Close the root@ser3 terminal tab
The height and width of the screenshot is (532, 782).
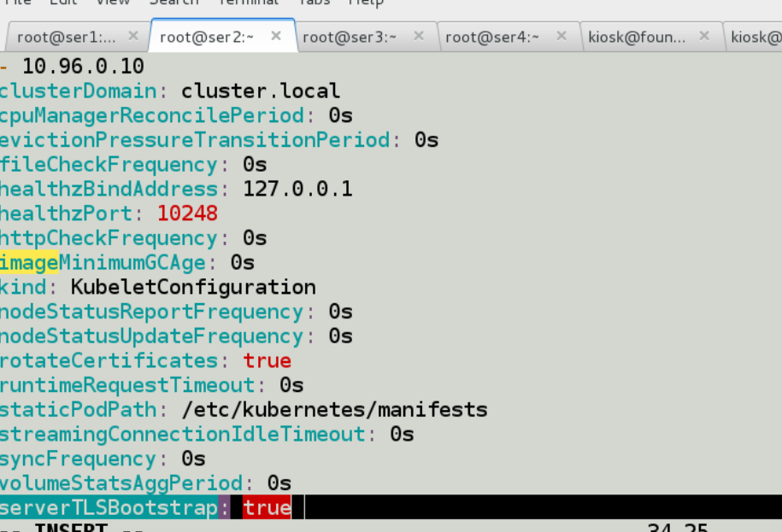click(419, 36)
